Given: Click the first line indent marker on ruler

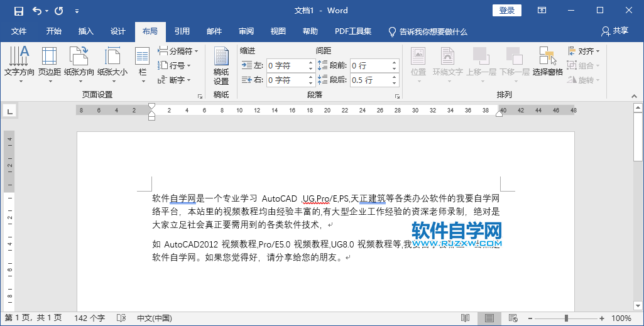Looking at the screenshot, I should coord(151,106).
